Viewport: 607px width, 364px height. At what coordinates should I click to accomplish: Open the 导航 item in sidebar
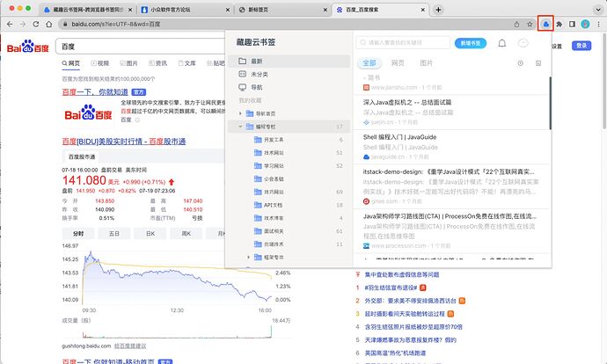coord(256,88)
